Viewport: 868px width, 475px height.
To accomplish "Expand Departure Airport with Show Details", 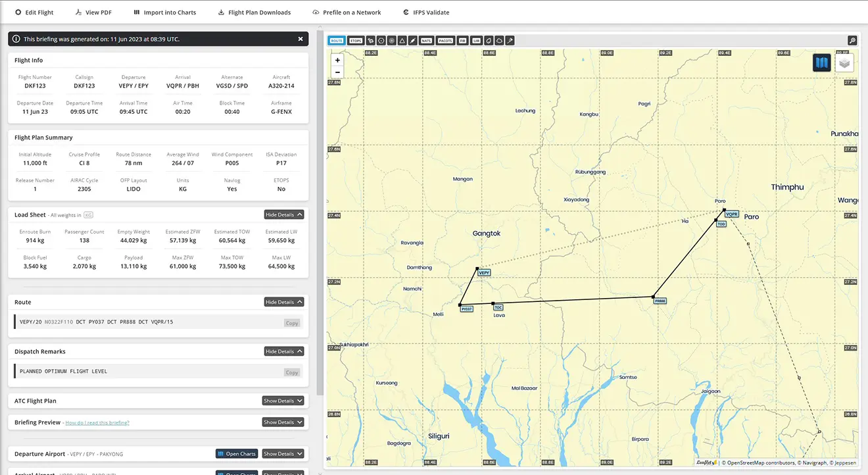I will click(x=283, y=454).
